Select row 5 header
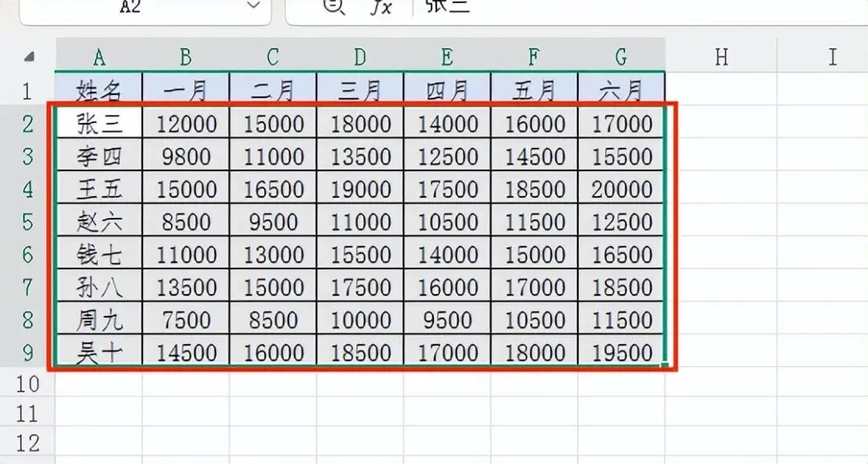Screen dimensions: 868x464 (x=27, y=221)
